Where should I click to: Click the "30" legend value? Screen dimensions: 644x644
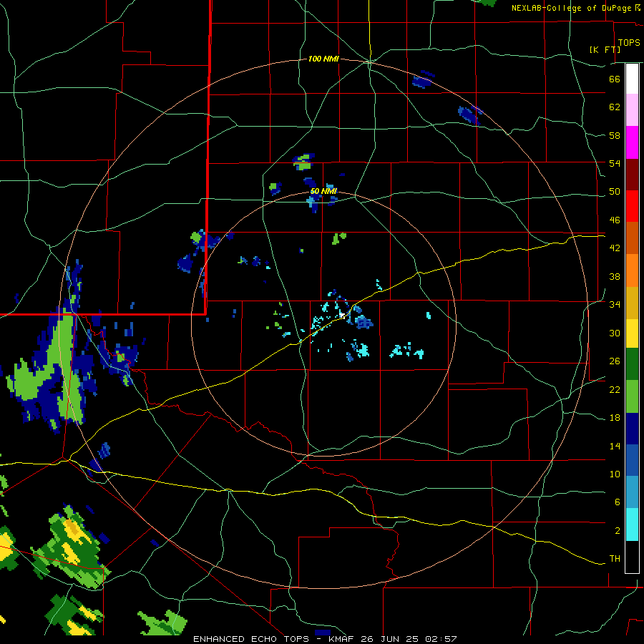pos(615,333)
